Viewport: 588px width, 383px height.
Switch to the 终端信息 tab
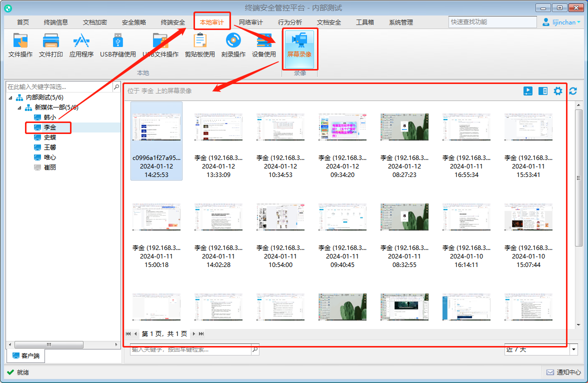56,22
